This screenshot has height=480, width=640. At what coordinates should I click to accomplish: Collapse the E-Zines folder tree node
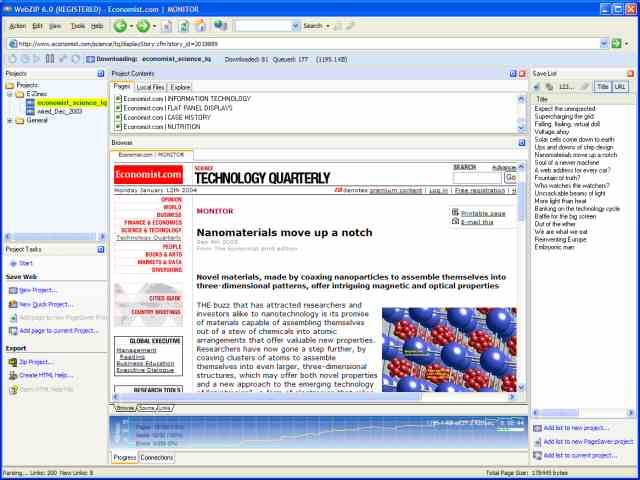coord(10,94)
